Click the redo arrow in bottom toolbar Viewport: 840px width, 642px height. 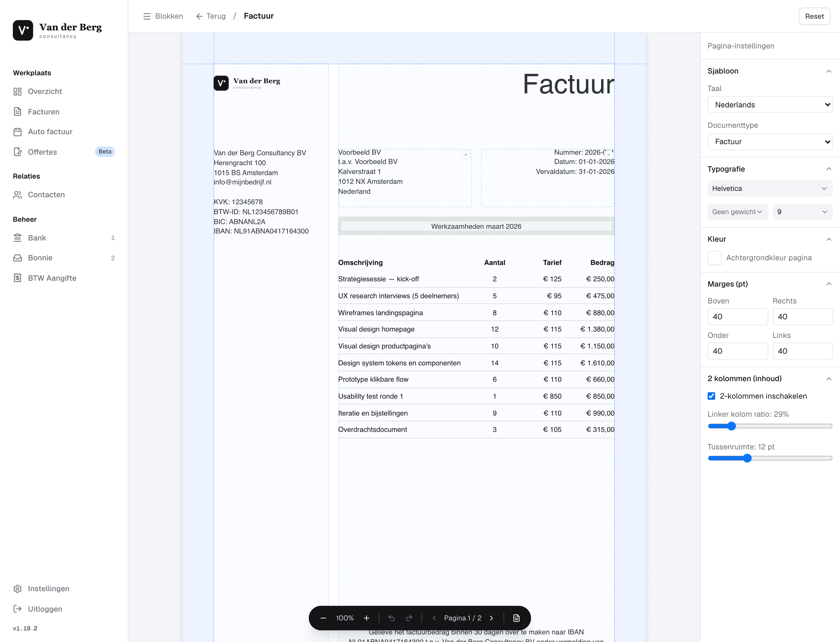pyautogui.click(x=409, y=618)
